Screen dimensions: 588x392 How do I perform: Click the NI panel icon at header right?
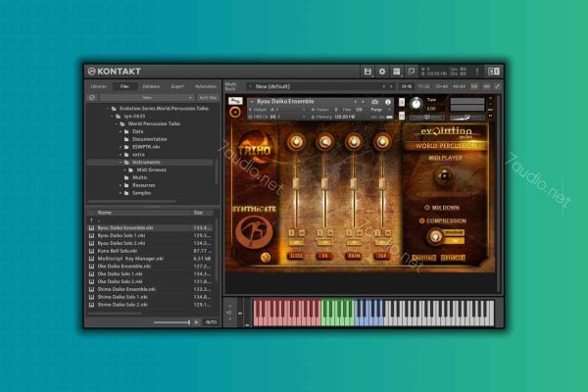(494, 72)
